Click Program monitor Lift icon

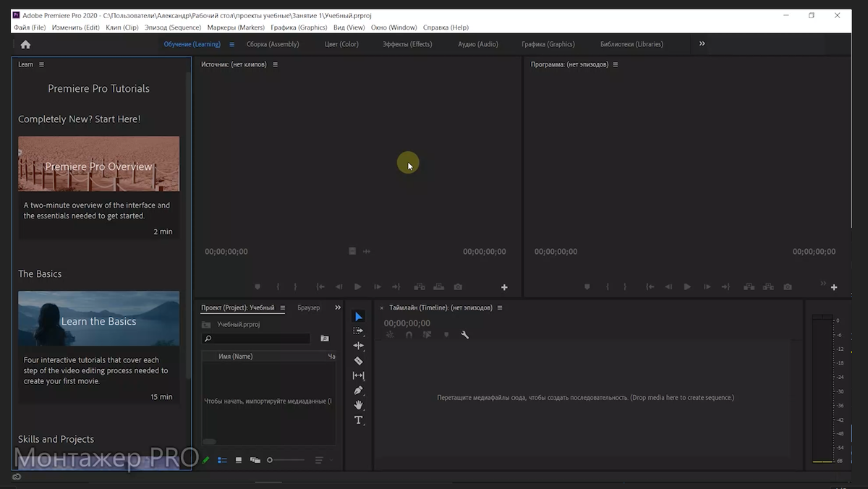click(x=749, y=287)
